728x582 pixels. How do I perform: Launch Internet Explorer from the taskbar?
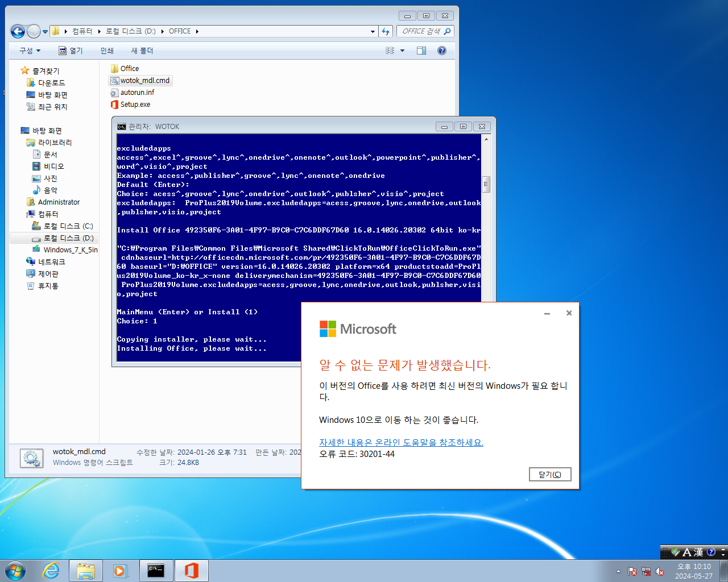[x=51, y=571]
